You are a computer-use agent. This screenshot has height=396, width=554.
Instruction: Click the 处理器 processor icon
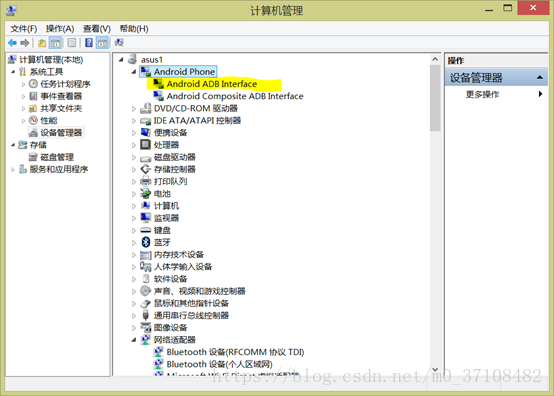pos(146,145)
